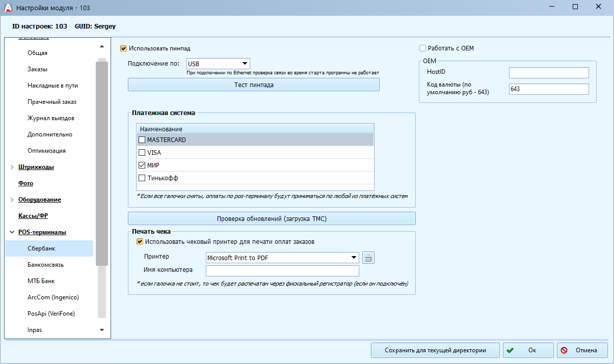This screenshot has width=614, height=364.
Task: Select Сбербанк POS terminal
Action: (x=49, y=248)
